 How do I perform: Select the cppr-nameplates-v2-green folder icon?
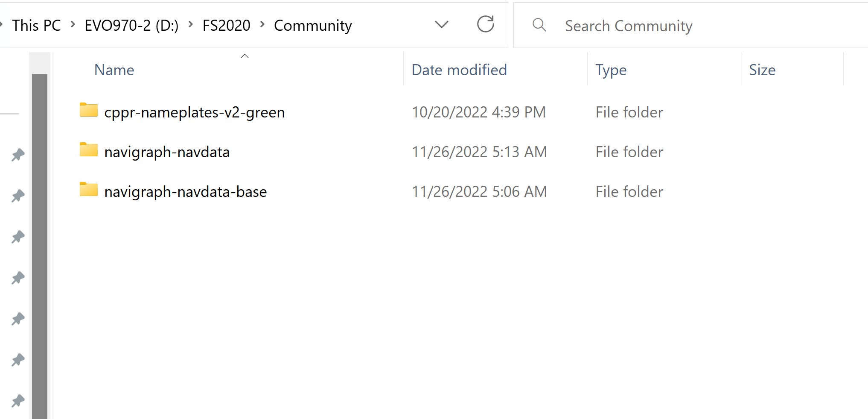pos(89,110)
